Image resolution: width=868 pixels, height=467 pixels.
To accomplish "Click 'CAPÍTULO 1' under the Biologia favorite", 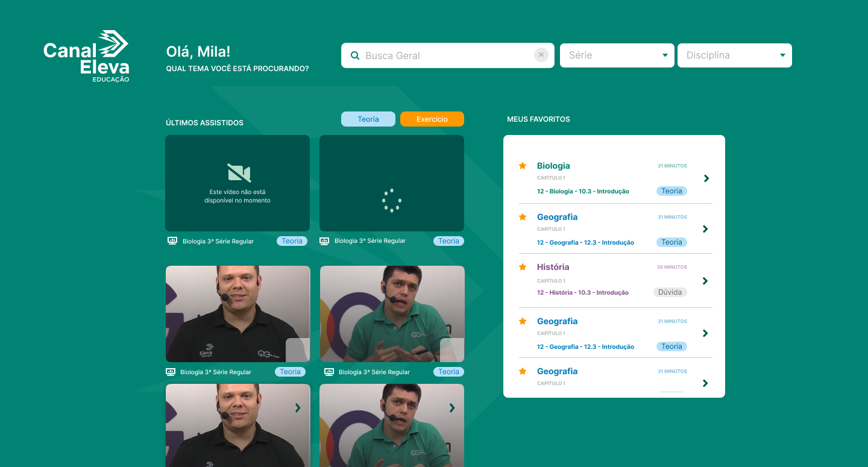I will (551, 178).
